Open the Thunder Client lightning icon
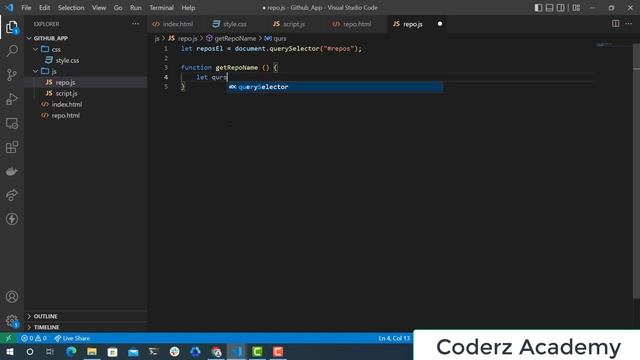 click(x=12, y=219)
